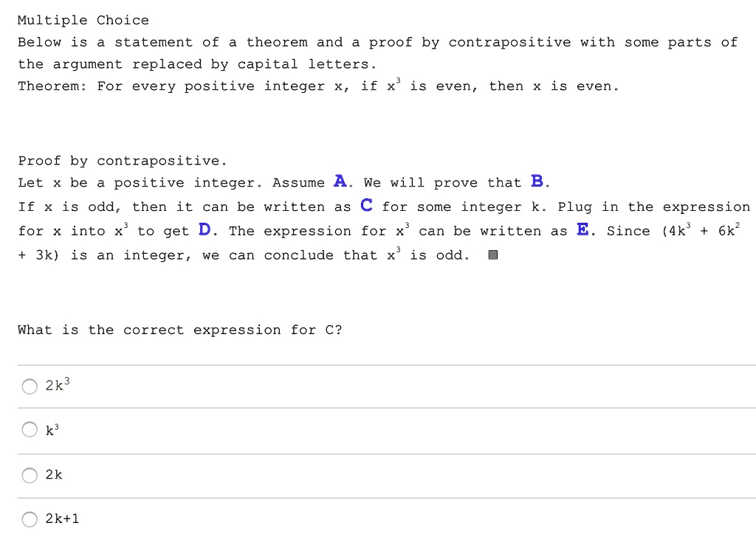Click the blue letter B in the proof
The height and width of the screenshot is (537, 756).
pyautogui.click(x=538, y=181)
